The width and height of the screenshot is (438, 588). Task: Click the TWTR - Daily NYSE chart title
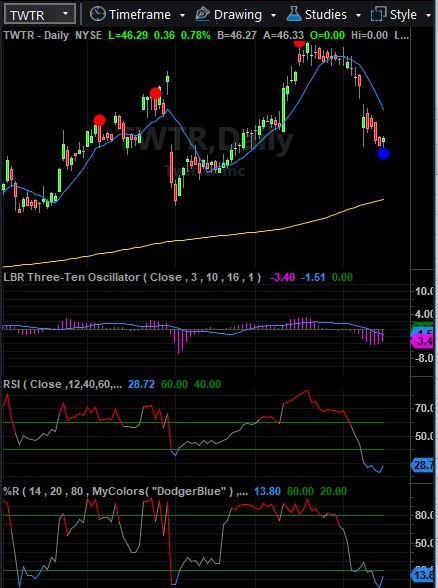[x=52, y=35]
